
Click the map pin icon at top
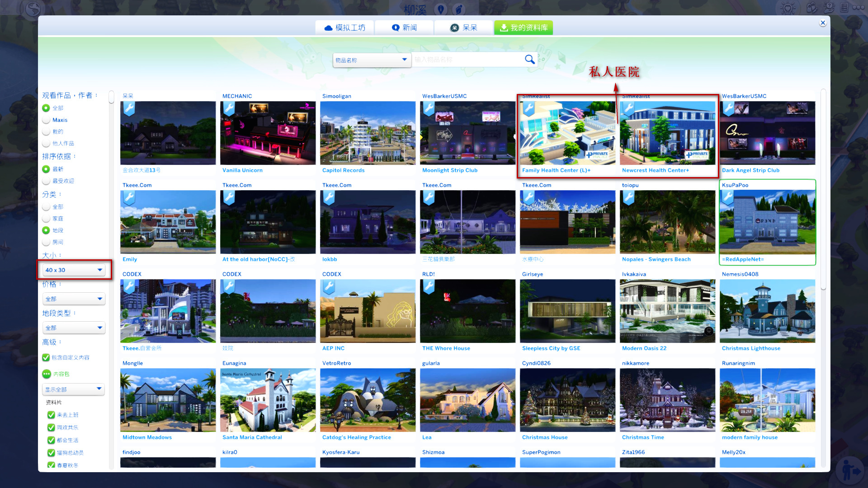(x=441, y=9)
